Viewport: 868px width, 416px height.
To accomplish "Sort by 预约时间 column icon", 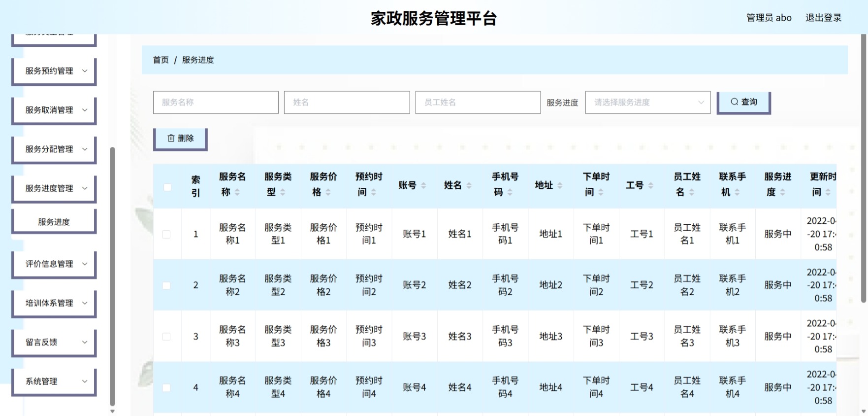I will (374, 192).
